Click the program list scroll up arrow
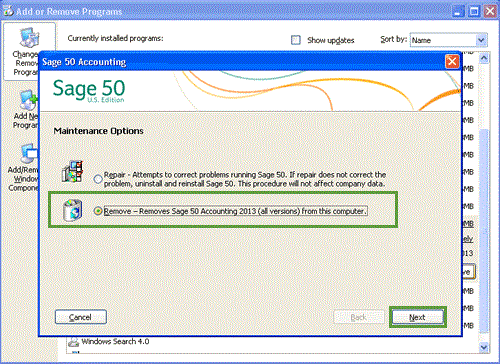 (x=484, y=58)
